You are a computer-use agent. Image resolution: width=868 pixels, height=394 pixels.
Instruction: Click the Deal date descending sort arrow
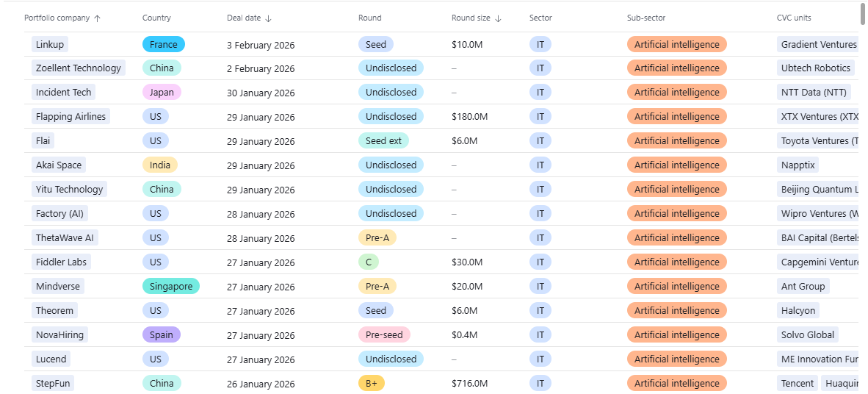pyautogui.click(x=268, y=18)
